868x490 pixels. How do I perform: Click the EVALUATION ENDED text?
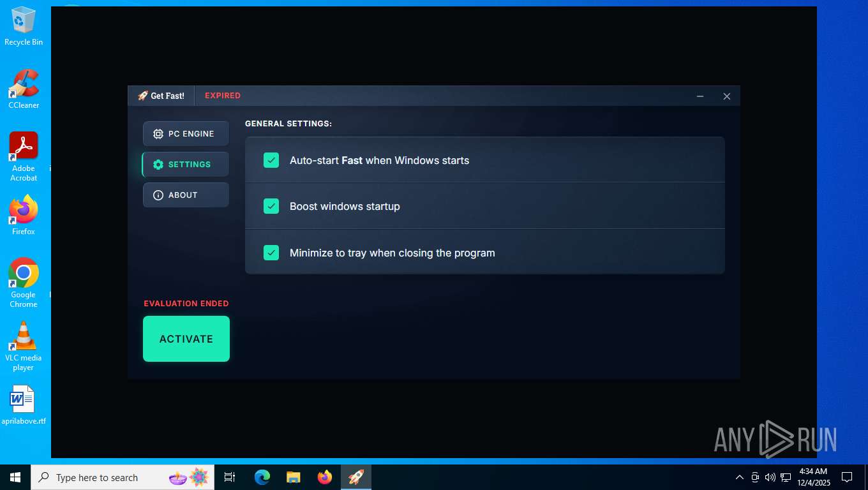186,304
